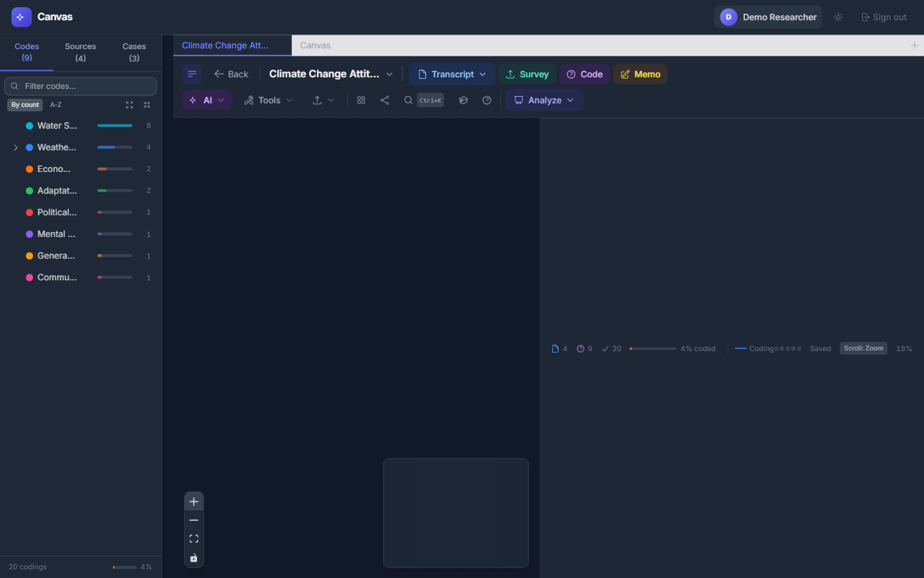
Task: Click the 20 codings footer text
Action: [x=27, y=567]
